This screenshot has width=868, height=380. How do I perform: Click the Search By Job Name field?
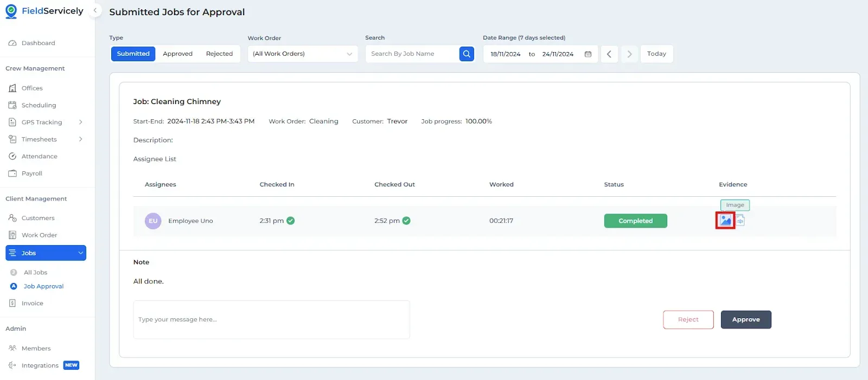[412, 54]
